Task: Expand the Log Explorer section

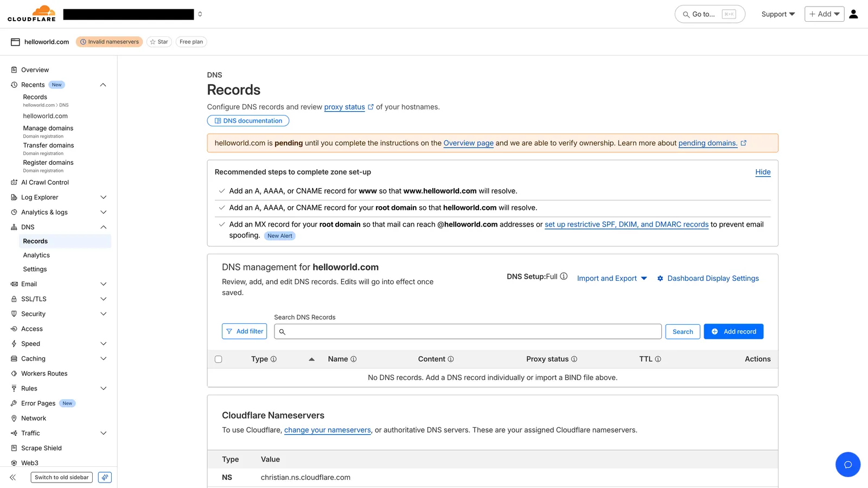Action: 103,197
